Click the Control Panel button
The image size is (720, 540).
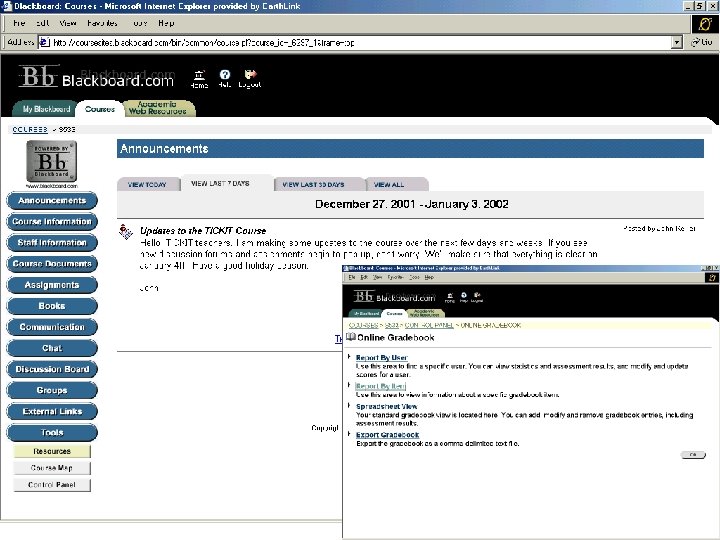(x=52, y=484)
